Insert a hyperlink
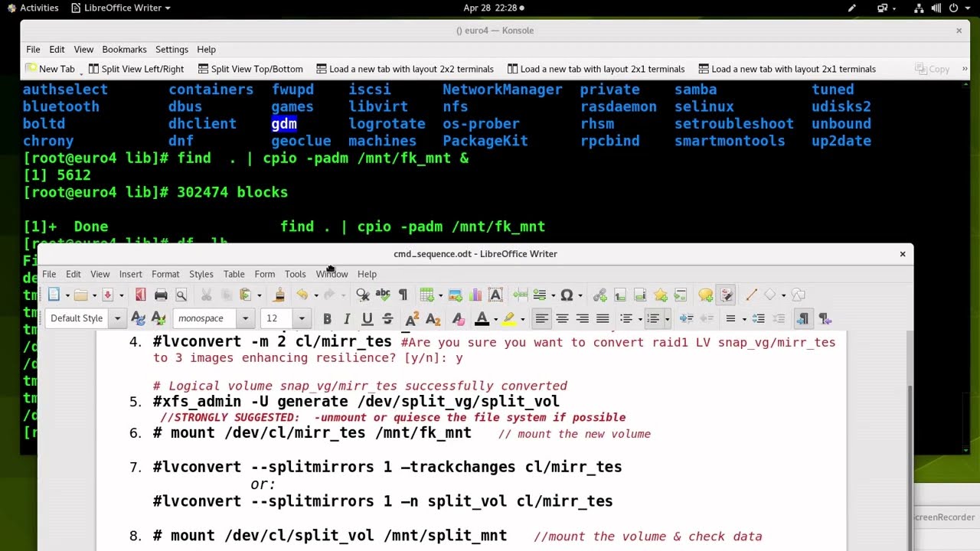980x551 pixels. (x=599, y=295)
